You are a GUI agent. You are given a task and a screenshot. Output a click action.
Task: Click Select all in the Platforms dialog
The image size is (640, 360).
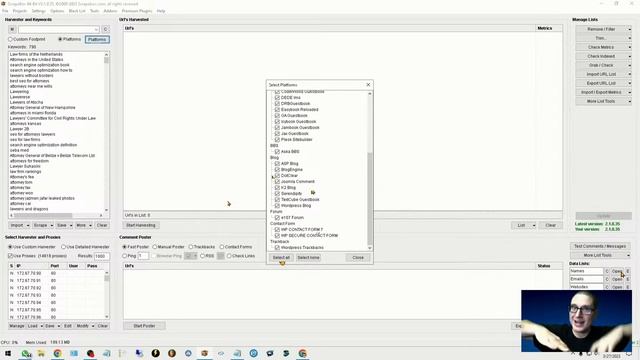point(281,258)
